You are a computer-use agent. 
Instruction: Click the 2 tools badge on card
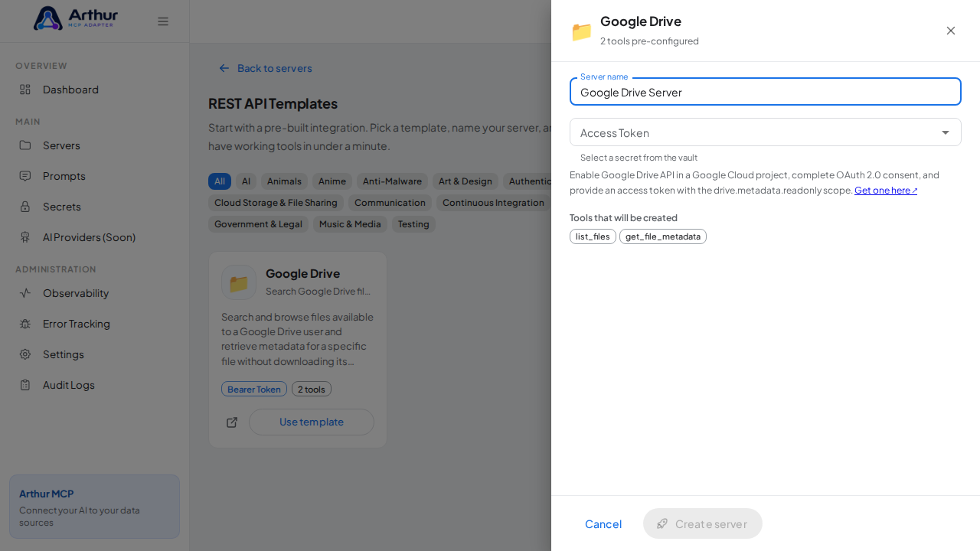pyautogui.click(x=312, y=389)
